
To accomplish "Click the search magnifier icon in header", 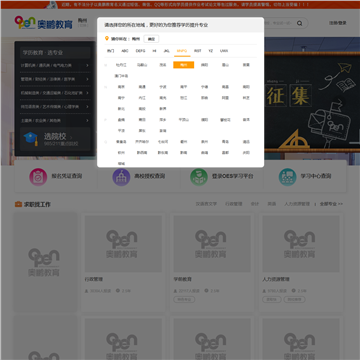I will [x=299, y=23].
